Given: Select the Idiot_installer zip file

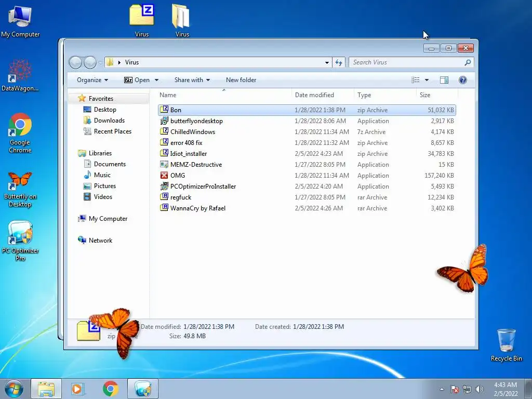Looking at the screenshot, I should pos(307,154).
